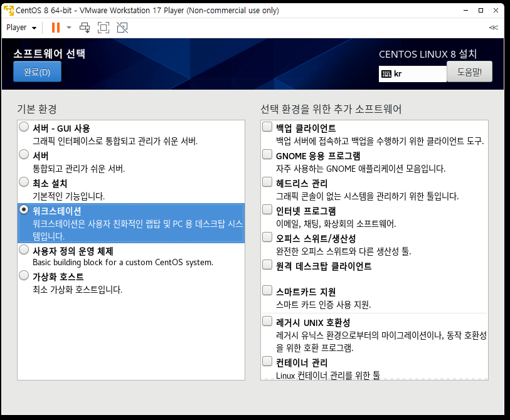Open the Player menu
This screenshot has height=420, width=510.
[21, 28]
